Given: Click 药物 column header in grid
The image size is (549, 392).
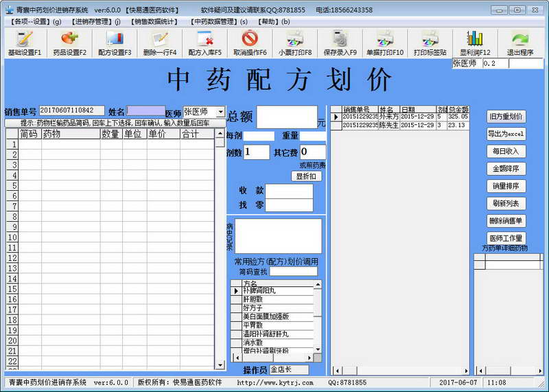Looking at the screenshot, I should (x=71, y=134).
